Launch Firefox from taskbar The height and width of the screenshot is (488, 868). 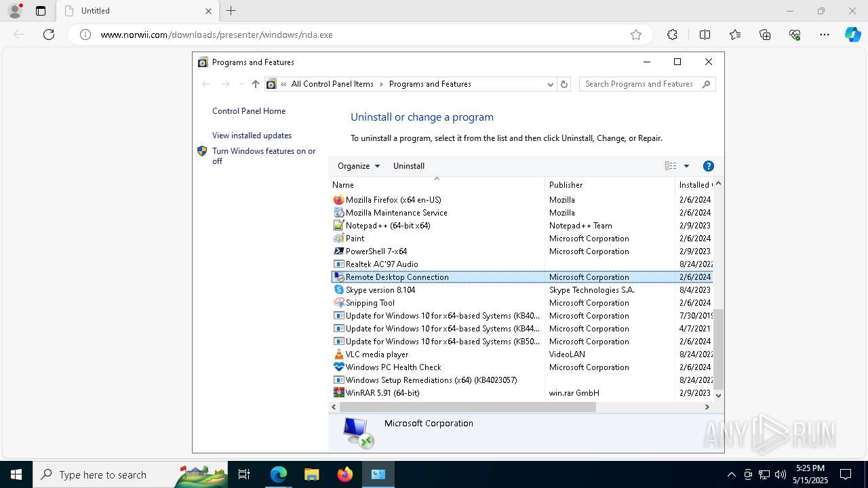345,474
